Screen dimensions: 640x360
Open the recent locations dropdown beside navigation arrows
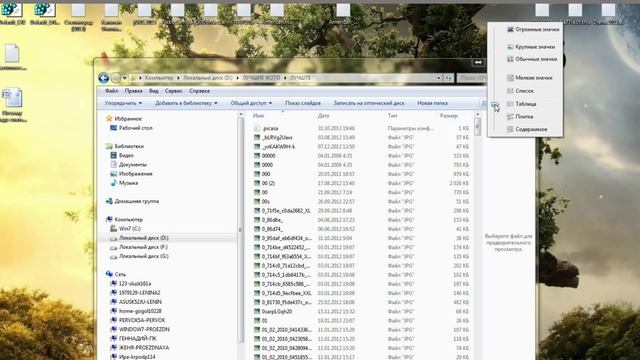point(124,78)
